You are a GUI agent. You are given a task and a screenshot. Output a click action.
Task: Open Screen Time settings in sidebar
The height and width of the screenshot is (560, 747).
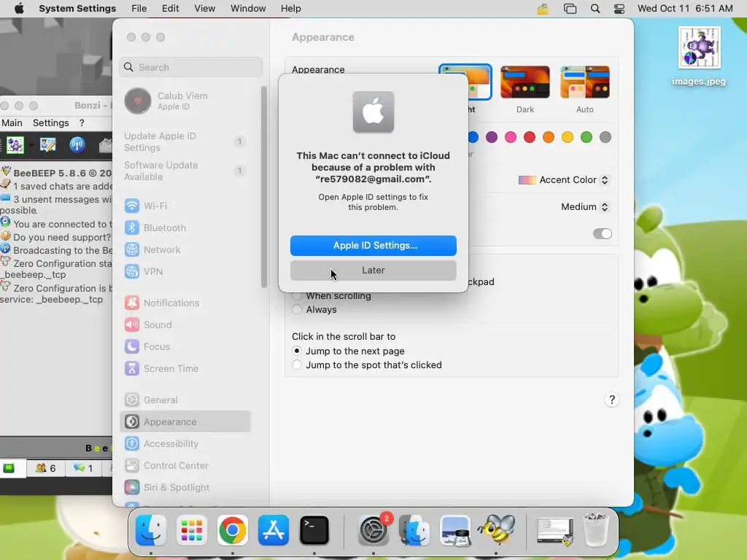[185, 368]
